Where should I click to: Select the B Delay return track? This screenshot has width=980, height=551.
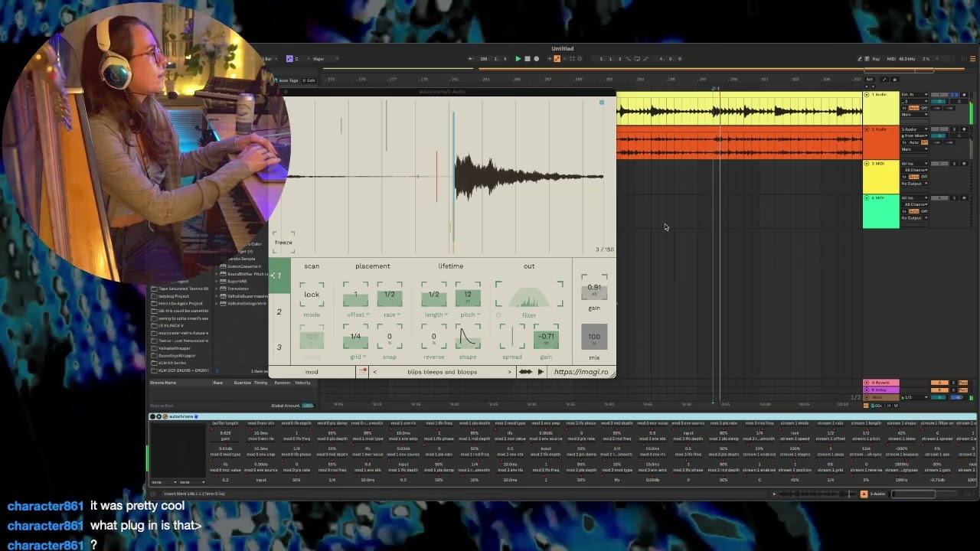(x=880, y=390)
